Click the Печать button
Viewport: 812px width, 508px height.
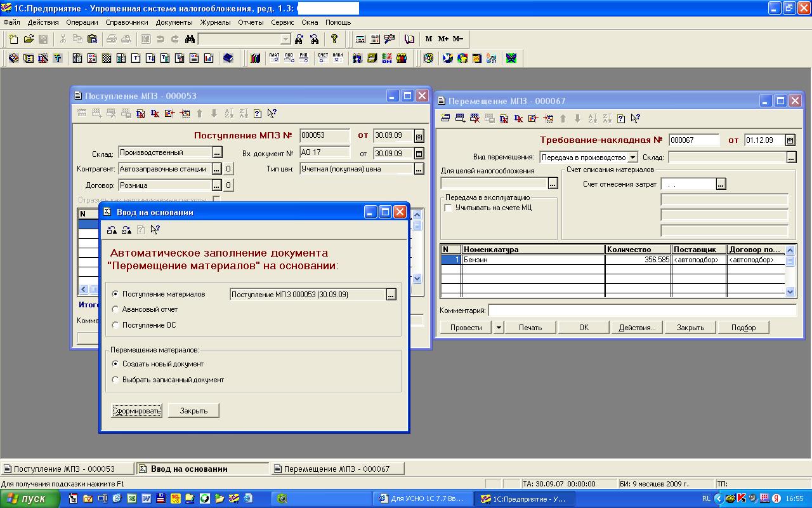pos(530,328)
